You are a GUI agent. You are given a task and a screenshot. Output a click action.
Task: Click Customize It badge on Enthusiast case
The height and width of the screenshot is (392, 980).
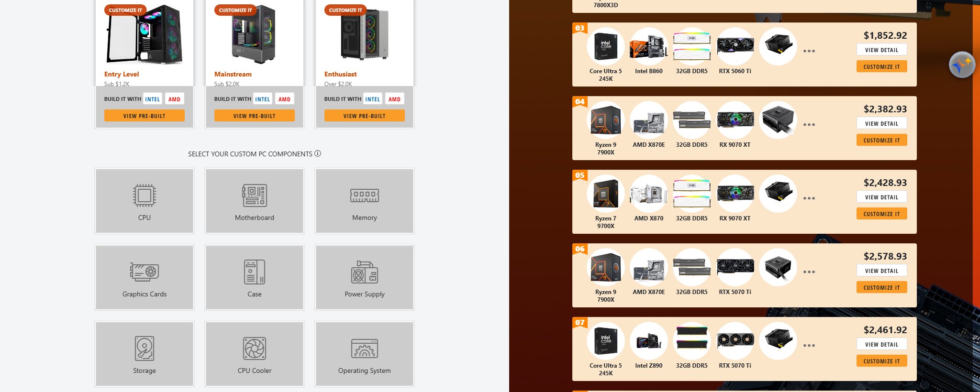[x=345, y=10]
